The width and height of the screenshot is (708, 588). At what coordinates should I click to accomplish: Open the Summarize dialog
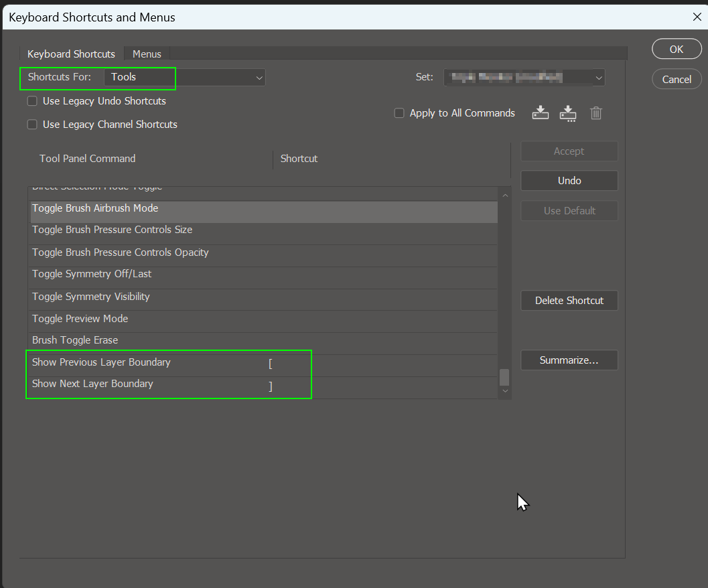pyautogui.click(x=569, y=360)
